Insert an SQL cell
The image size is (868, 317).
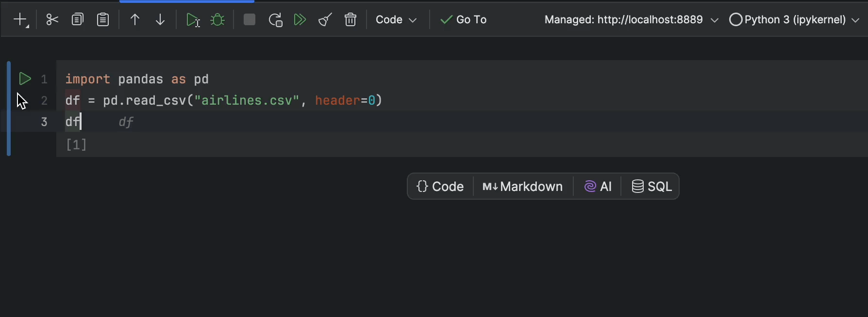(651, 187)
